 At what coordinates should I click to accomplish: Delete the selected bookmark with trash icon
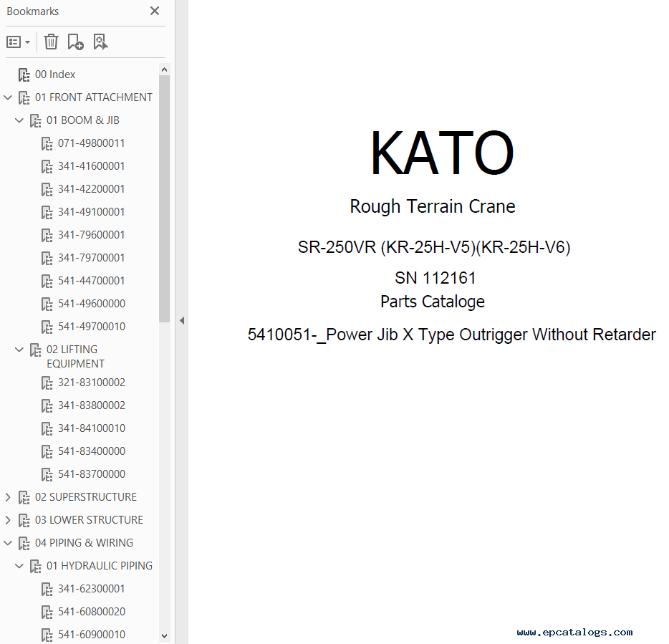tap(51, 42)
